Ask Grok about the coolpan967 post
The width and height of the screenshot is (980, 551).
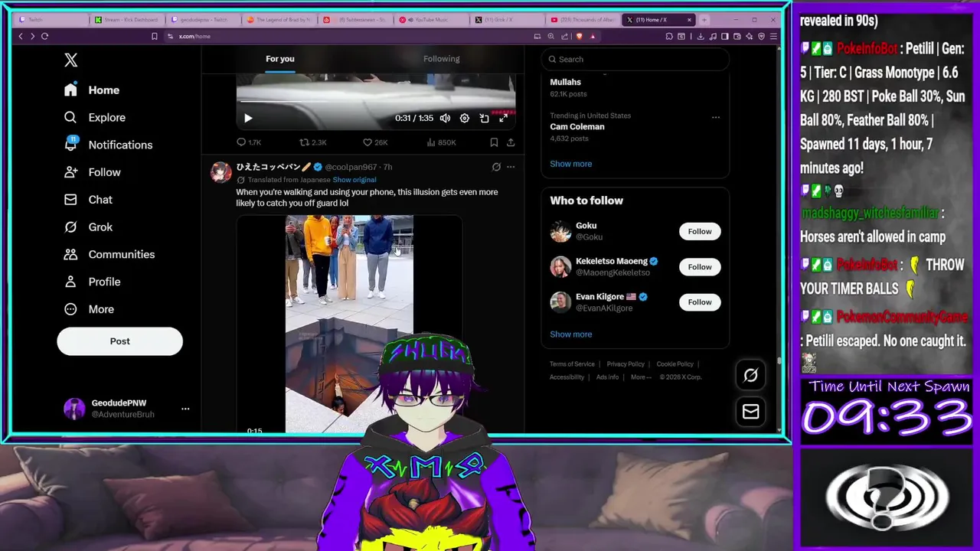pos(496,167)
